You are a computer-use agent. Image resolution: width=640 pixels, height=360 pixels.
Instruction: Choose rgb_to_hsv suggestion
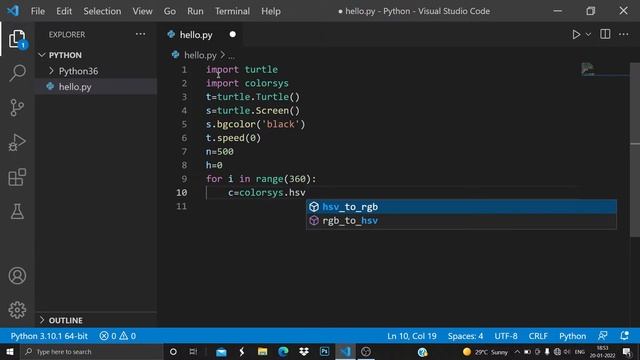coord(461,220)
